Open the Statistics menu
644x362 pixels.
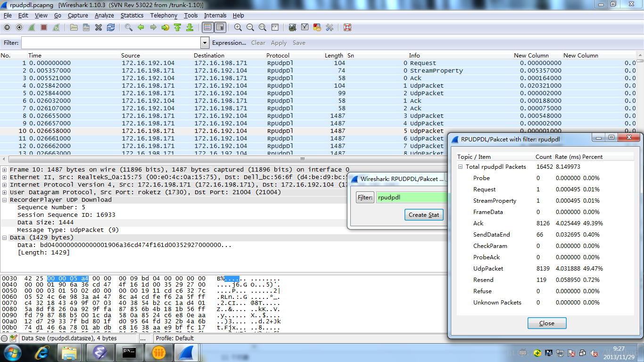coord(132,16)
